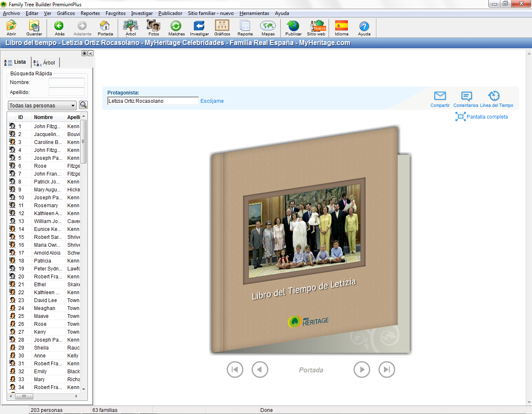This screenshot has height=414, width=532.
Task: Select Sheila in the people list
Action: pos(44,347)
